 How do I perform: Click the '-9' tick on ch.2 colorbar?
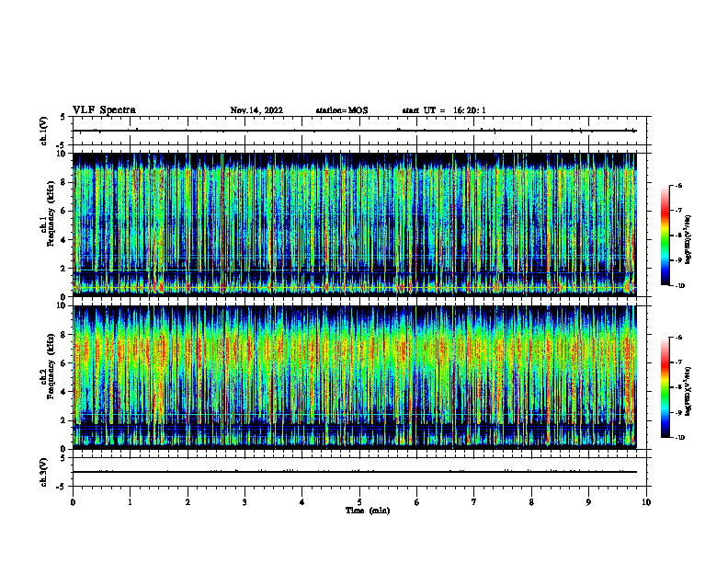[679, 412]
